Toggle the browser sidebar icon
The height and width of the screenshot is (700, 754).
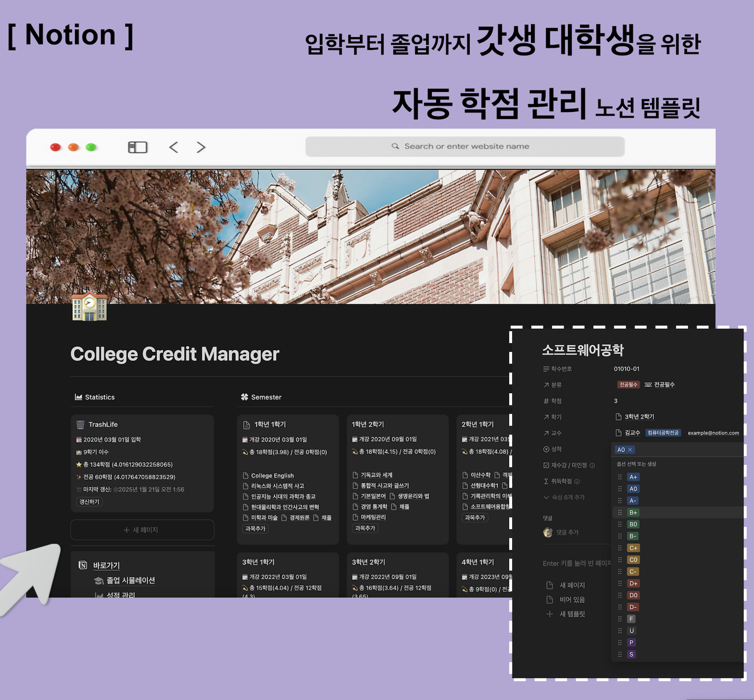138,147
